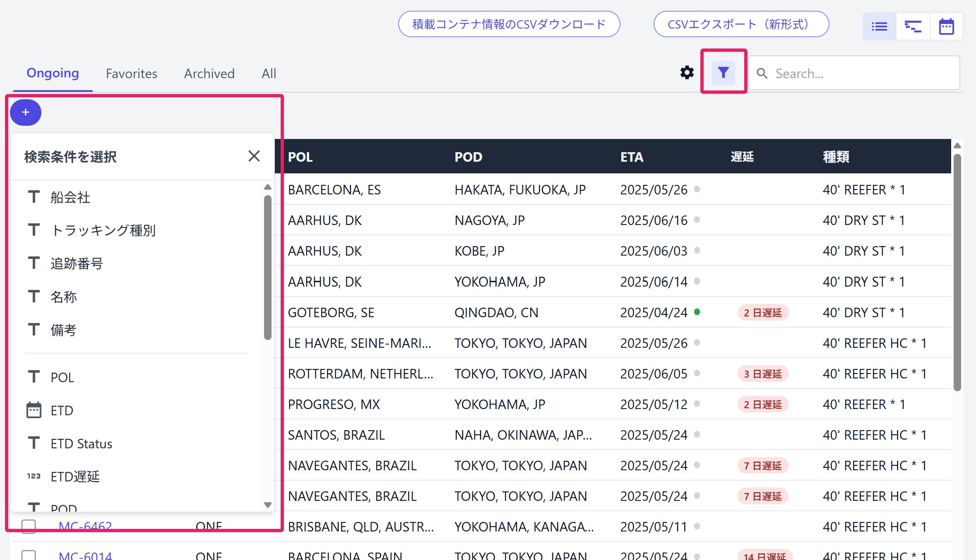Click SANTOS, BRAZIL cell

click(x=336, y=435)
